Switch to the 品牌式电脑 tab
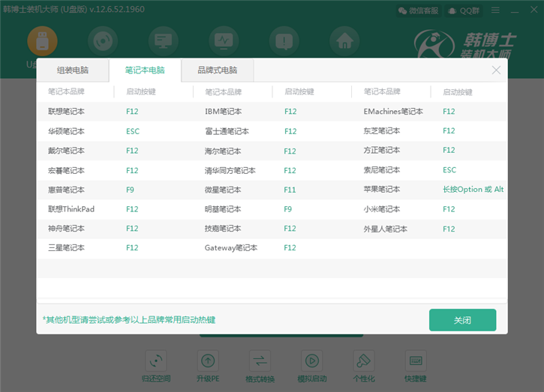This screenshot has width=544, height=392. tap(217, 70)
